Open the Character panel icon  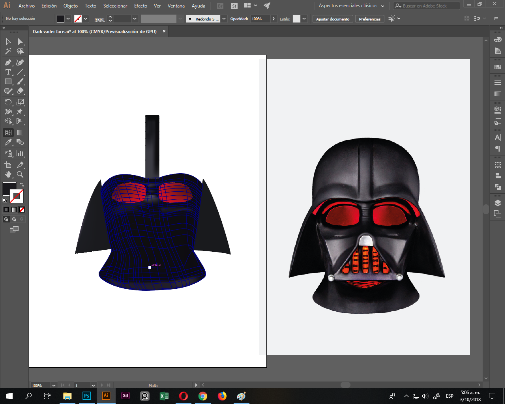498,137
